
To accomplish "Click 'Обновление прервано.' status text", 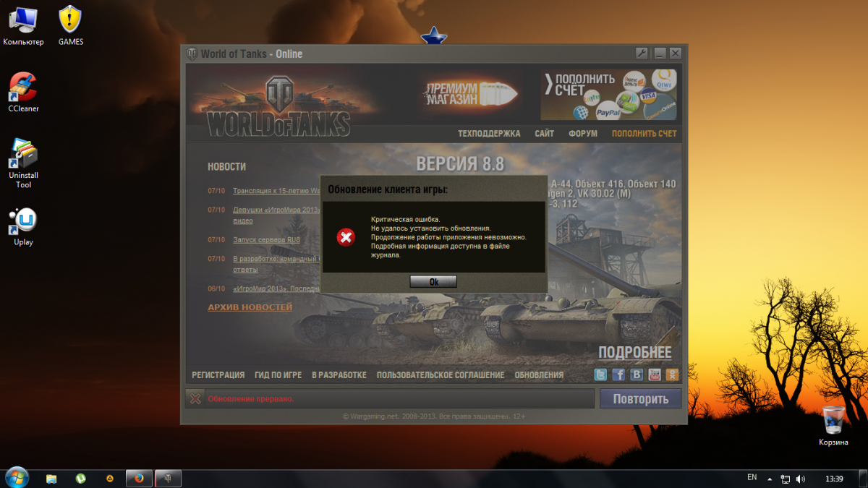I will click(x=251, y=399).
